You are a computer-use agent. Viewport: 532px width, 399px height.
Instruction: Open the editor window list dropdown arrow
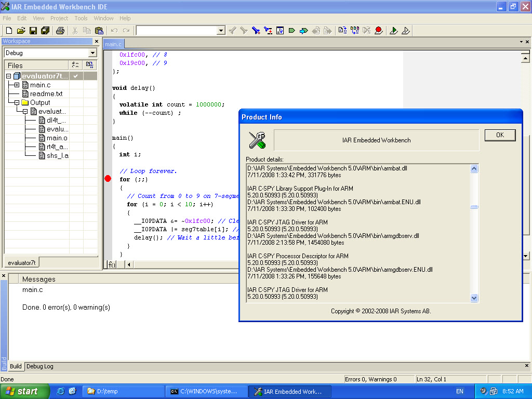tap(521, 42)
